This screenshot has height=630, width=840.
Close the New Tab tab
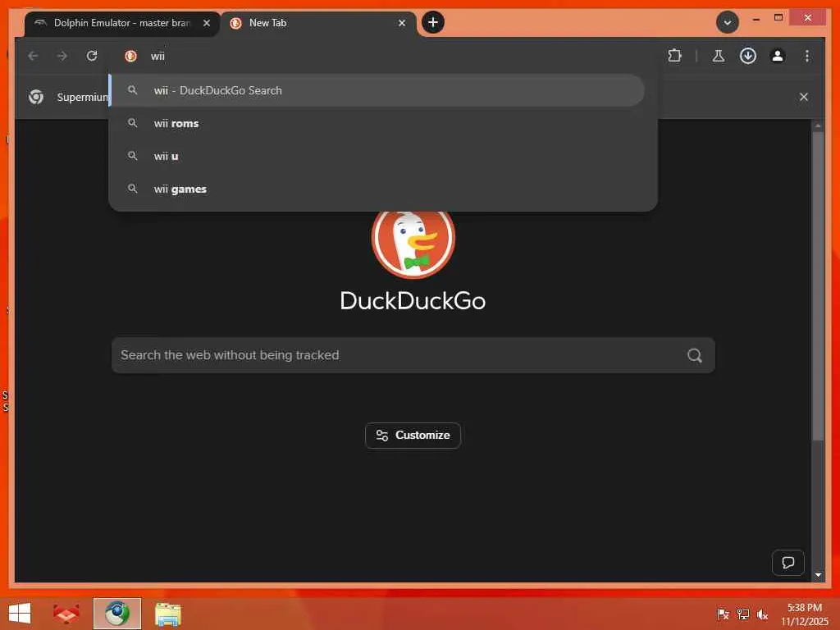tap(402, 23)
